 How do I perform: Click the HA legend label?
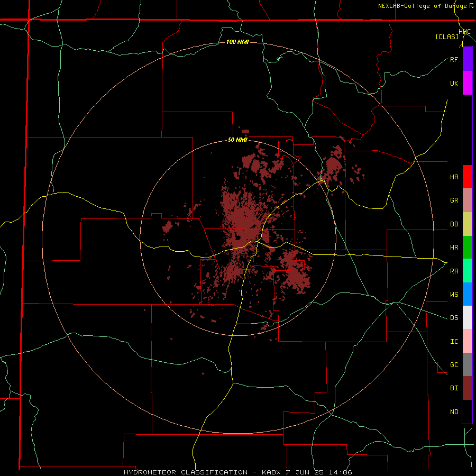454,177
